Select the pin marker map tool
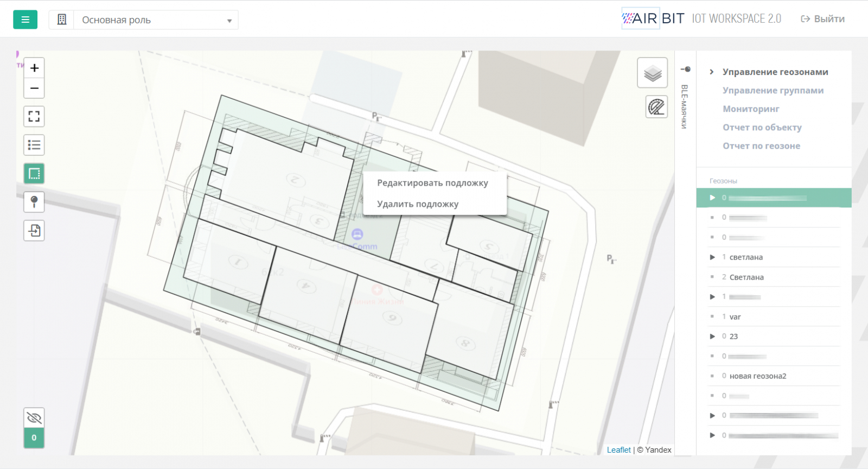The height and width of the screenshot is (469, 868). tap(34, 202)
